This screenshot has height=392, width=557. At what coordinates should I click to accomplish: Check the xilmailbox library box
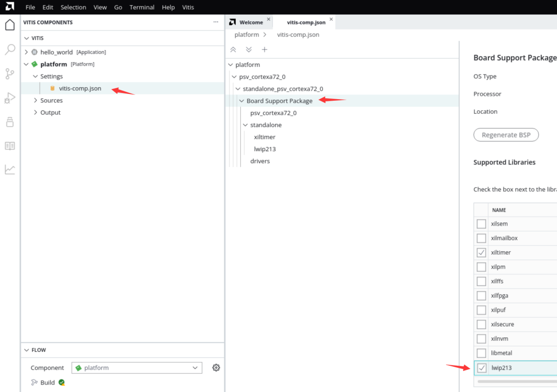[x=481, y=238]
